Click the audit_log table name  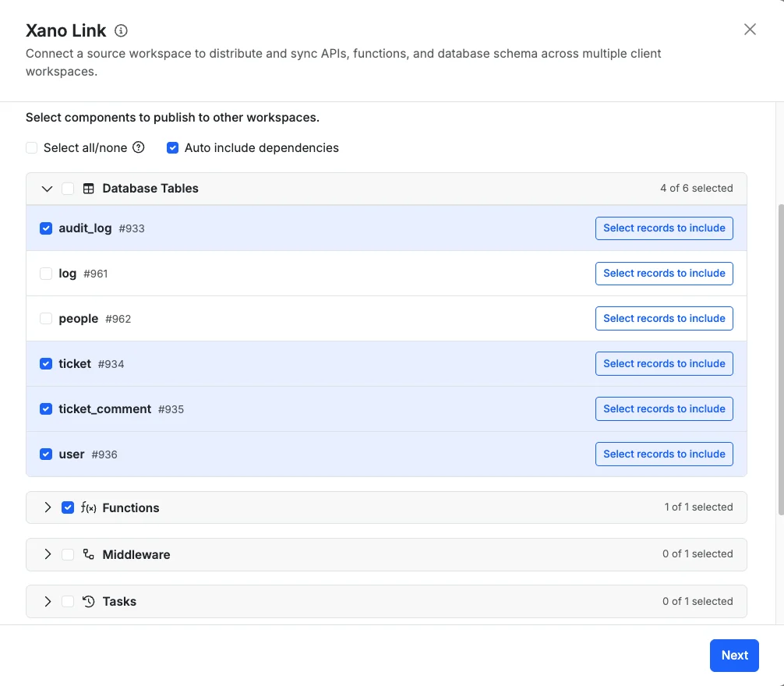(85, 228)
